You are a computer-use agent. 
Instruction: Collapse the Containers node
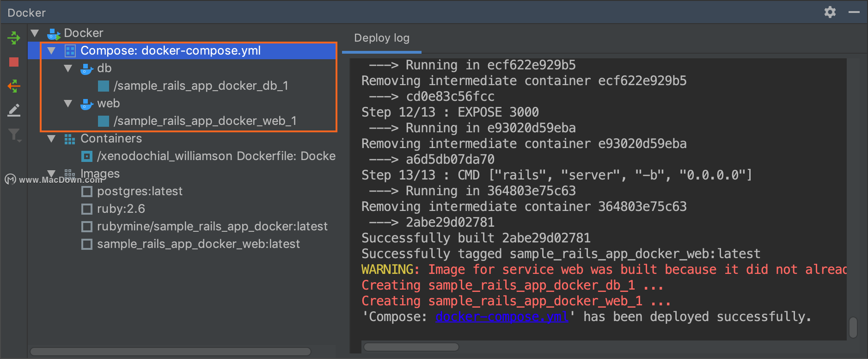[x=52, y=139]
